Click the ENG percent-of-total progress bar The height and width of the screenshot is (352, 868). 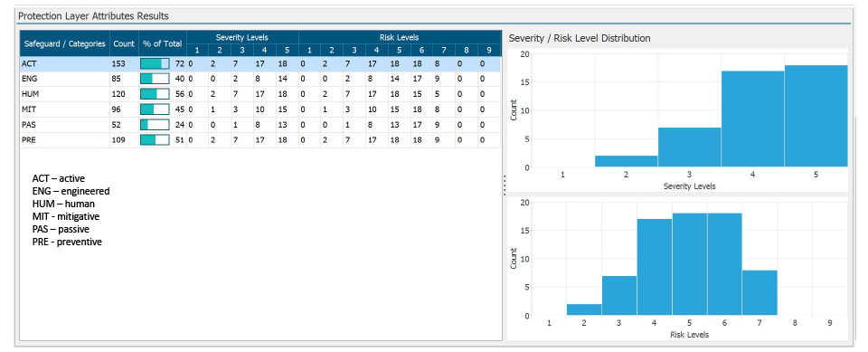(155, 80)
